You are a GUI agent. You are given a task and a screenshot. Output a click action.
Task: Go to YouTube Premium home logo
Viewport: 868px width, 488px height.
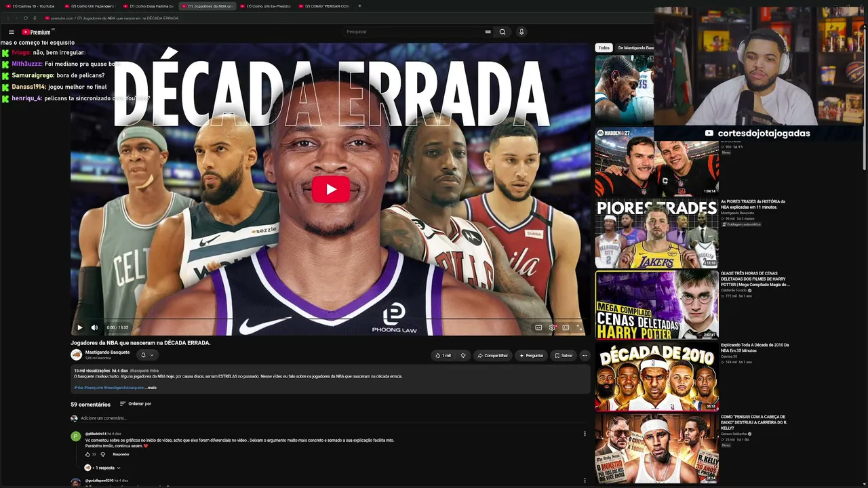pos(37,32)
